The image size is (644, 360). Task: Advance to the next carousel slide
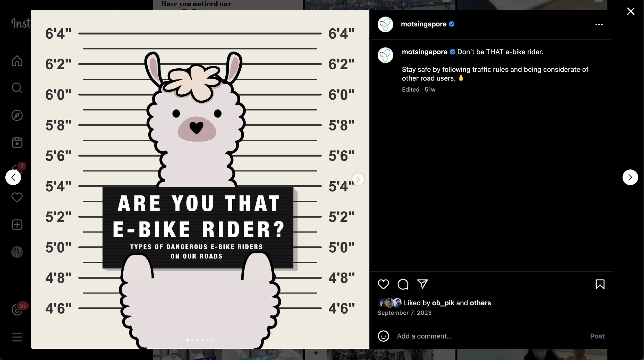tap(358, 179)
